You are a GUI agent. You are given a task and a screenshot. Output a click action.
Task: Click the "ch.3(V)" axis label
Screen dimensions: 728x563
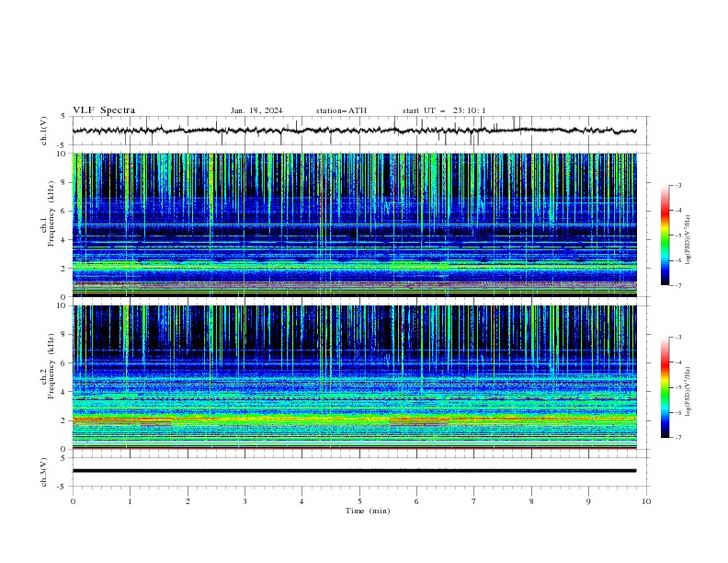tap(44, 472)
